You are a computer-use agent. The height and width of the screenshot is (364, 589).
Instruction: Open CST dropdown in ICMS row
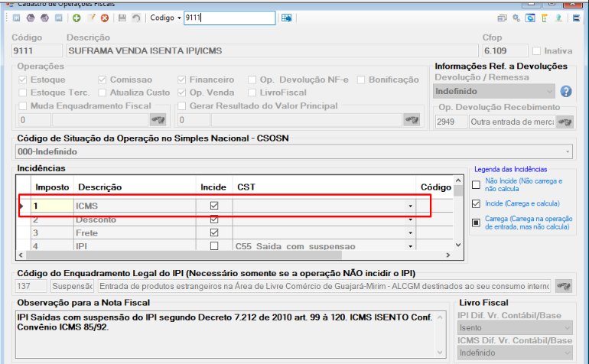click(x=410, y=206)
